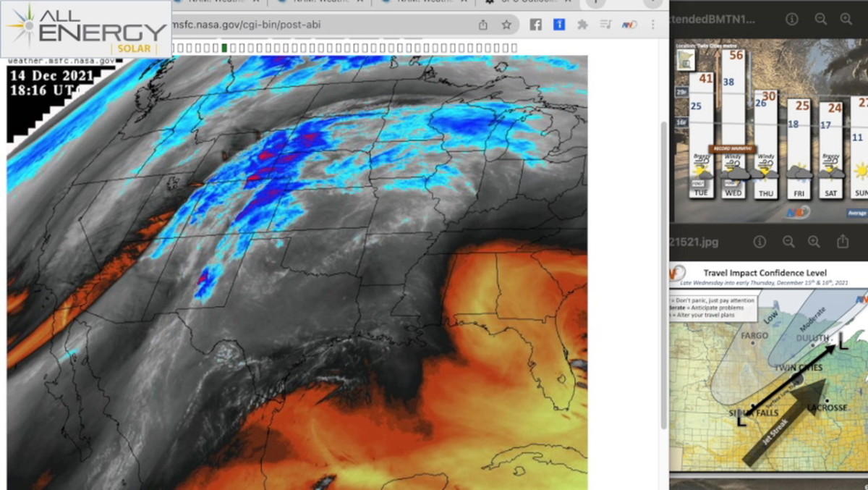Click the address bar showing msfc.nasa.gov URL
868x490 pixels.
click(289, 24)
